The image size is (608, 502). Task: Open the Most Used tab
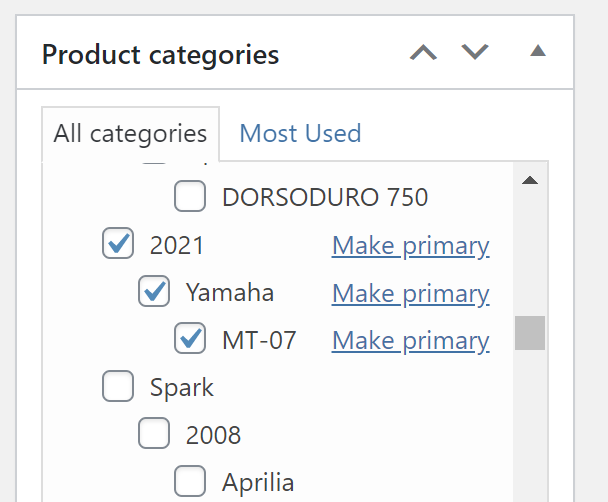tap(300, 133)
